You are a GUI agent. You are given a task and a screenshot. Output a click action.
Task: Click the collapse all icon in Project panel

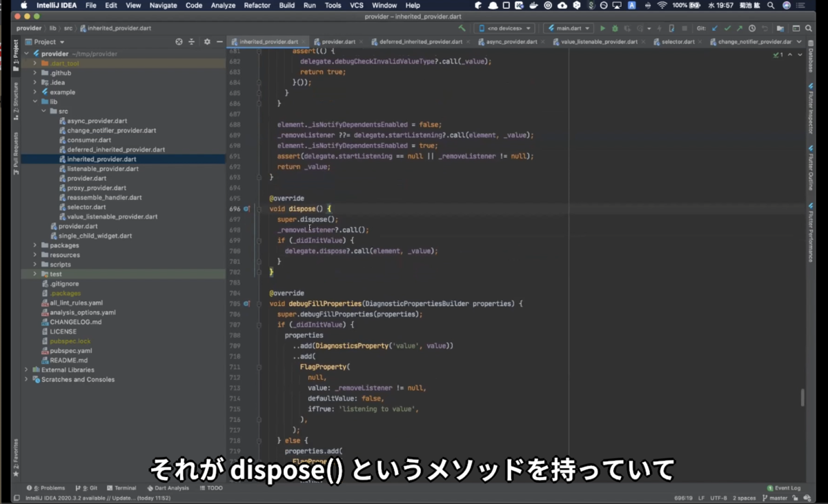pos(192,41)
